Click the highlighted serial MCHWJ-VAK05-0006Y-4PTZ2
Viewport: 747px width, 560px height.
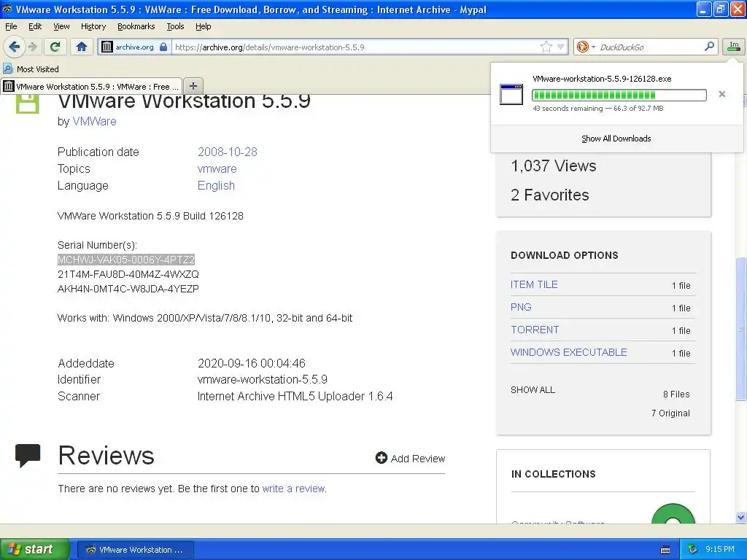(x=126, y=260)
